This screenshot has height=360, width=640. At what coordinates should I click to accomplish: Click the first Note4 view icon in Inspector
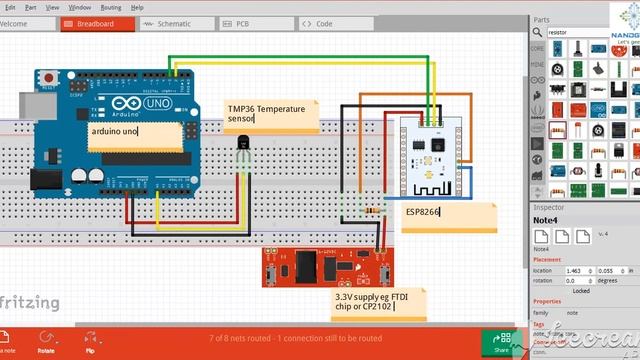pyautogui.click(x=541, y=236)
